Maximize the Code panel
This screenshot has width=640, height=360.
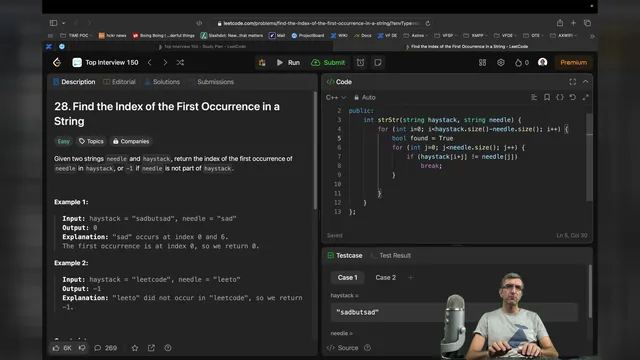(x=573, y=82)
